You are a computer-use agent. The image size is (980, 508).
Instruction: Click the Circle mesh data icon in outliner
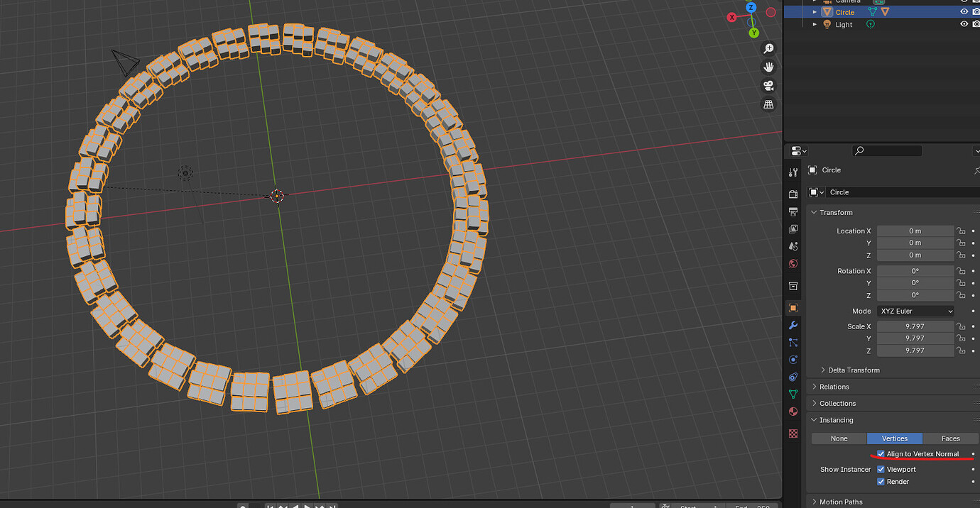coord(873,12)
